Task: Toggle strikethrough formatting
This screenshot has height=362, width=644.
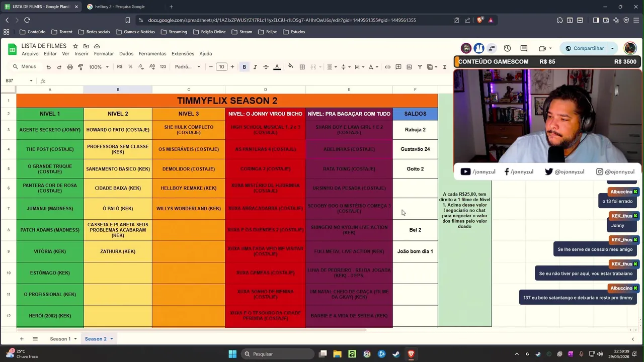Action: [x=266, y=67]
